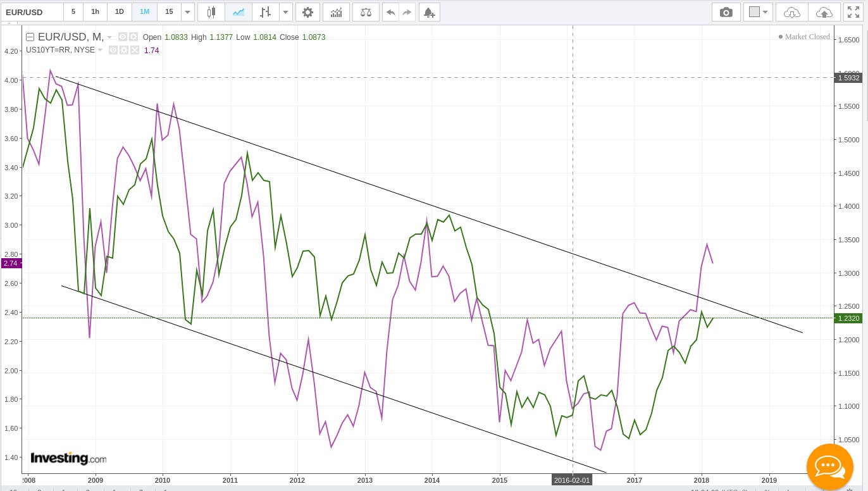The width and height of the screenshot is (868, 491).
Task: Select the 5 minute timeframe
Action: (x=73, y=12)
